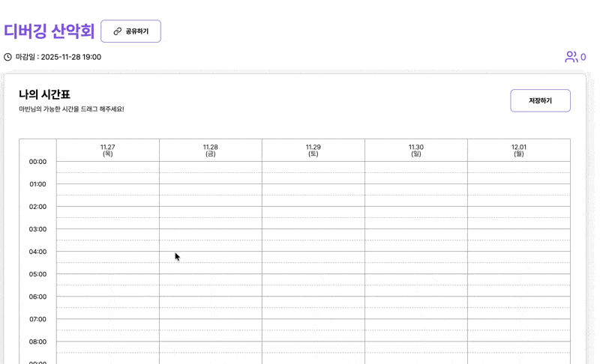600x364 pixels.
Task: Open the participants people icon
Action: coord(571,57)
